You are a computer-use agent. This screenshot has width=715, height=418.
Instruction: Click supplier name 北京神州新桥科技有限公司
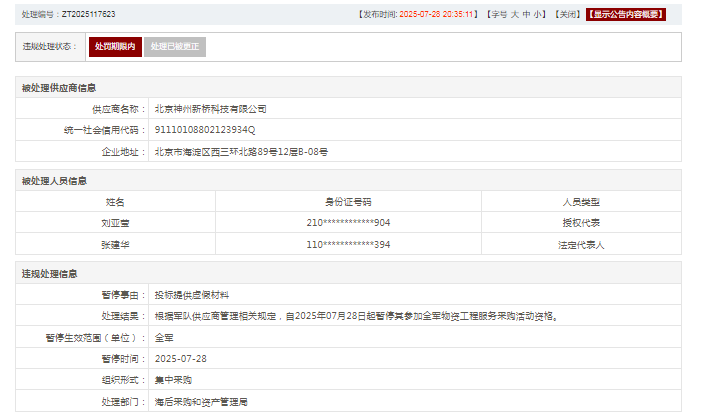(x=211, y=108)
